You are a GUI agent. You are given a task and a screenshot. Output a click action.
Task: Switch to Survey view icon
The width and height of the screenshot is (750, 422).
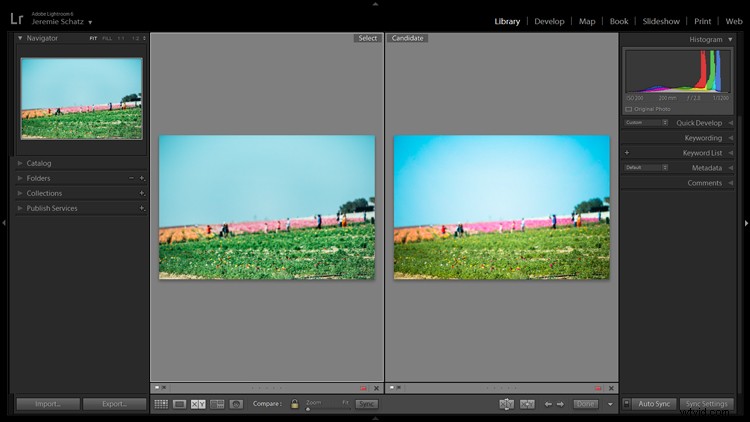(x=217, y=404)
